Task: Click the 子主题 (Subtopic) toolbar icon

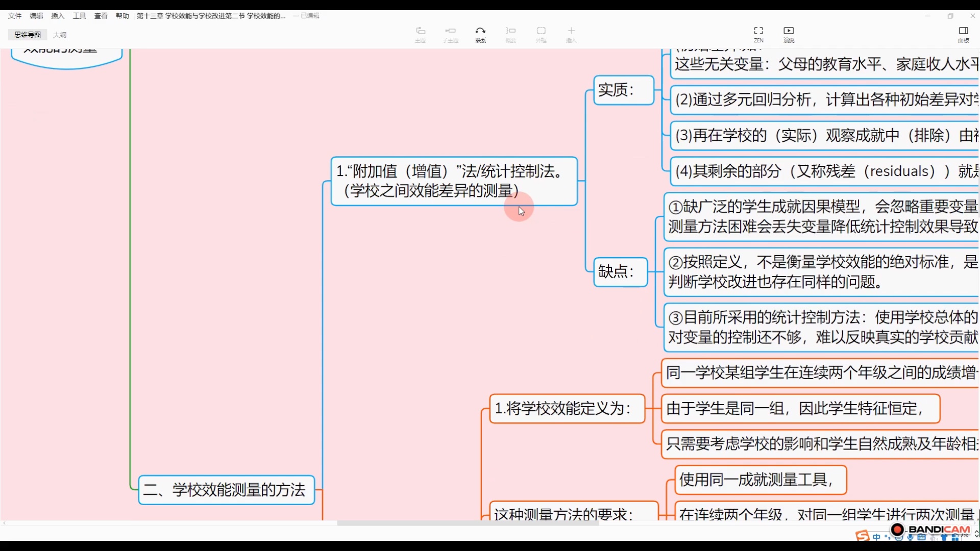Action: [x=450, y=35]
